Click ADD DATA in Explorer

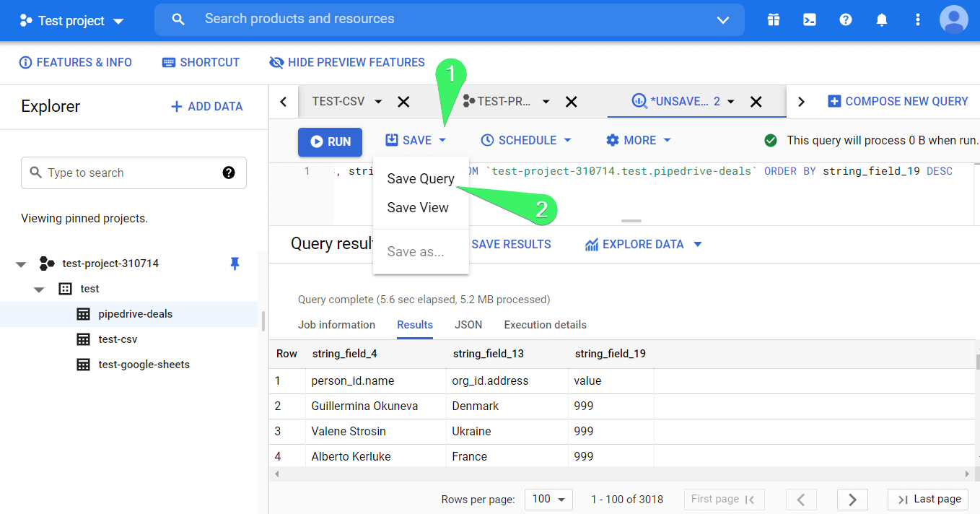(206, 107)
